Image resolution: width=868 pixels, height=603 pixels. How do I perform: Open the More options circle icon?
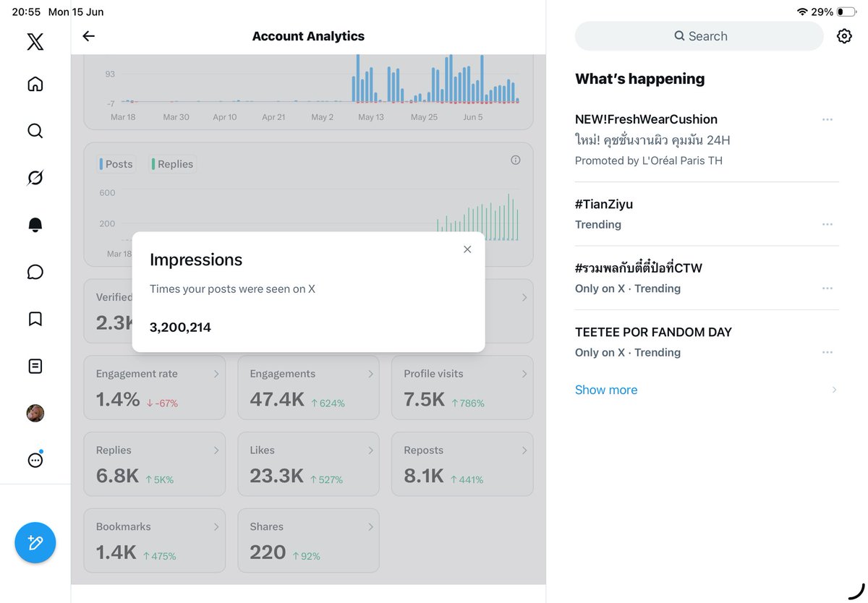35,460
